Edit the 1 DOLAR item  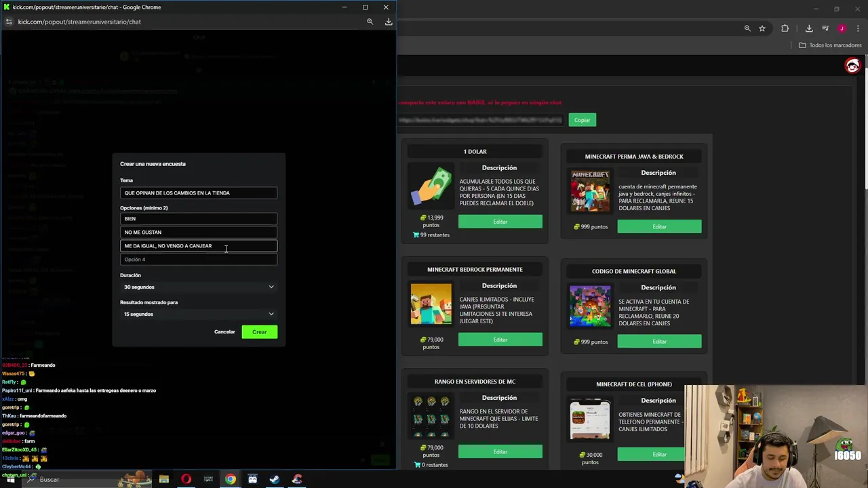tap(500, 222)
